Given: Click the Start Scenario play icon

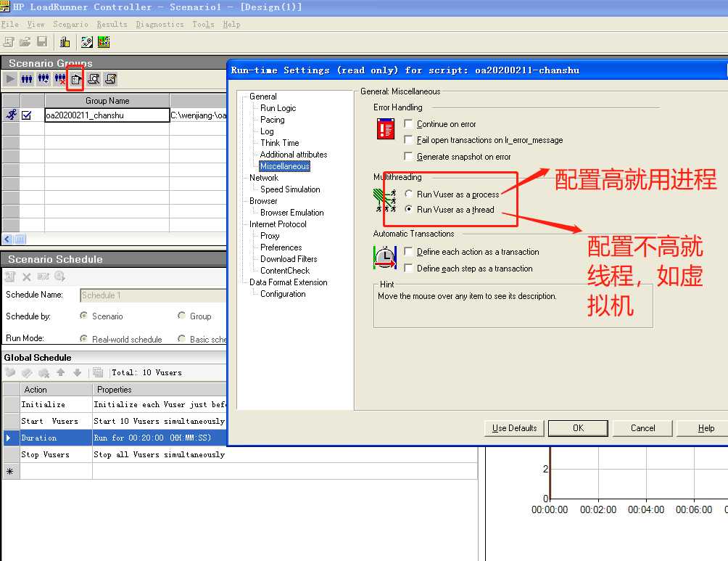Looking at the screenshot, I should (x=10, y=79).
